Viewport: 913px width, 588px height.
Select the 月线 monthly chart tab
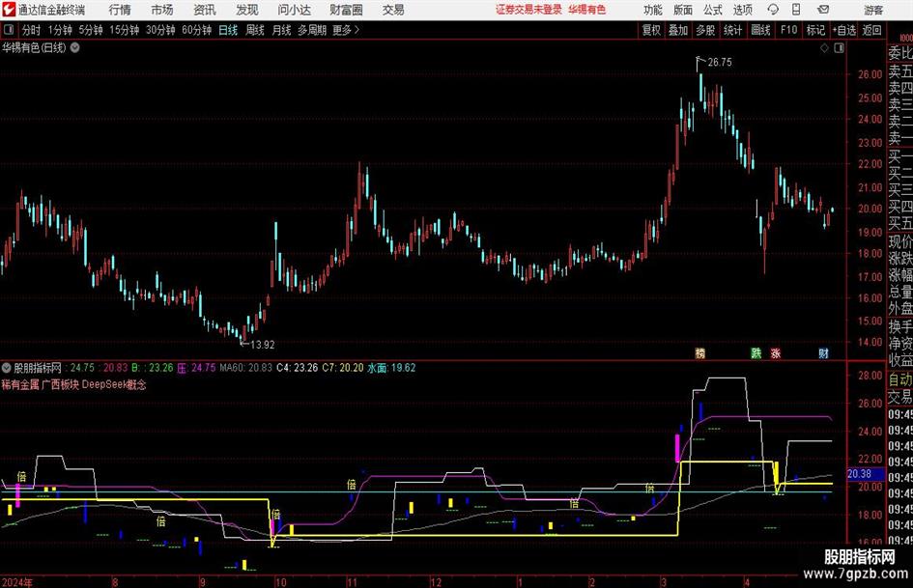point(282,30)
